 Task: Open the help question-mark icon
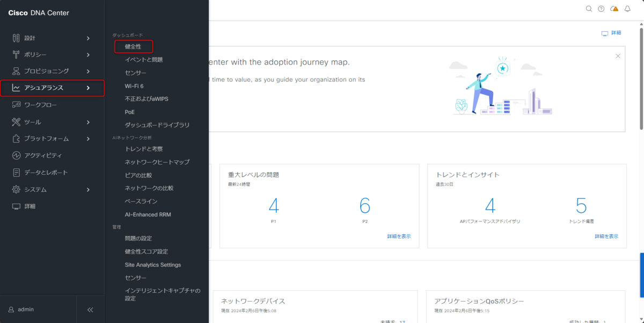click(x=601, y=9)
